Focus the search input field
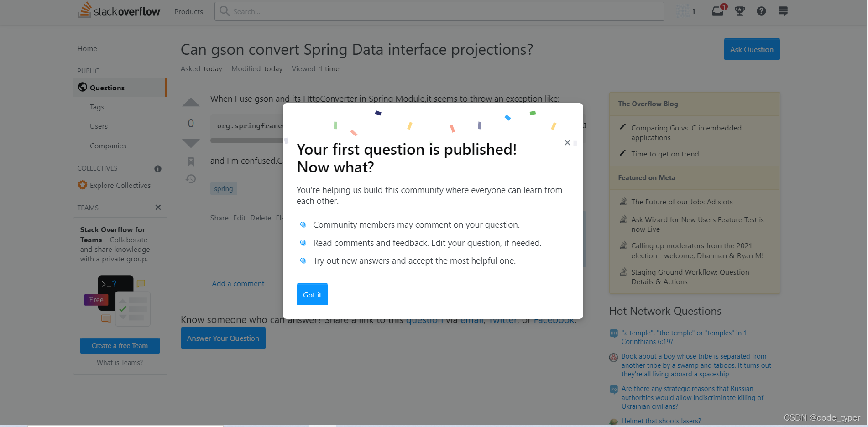 point(438,11)
